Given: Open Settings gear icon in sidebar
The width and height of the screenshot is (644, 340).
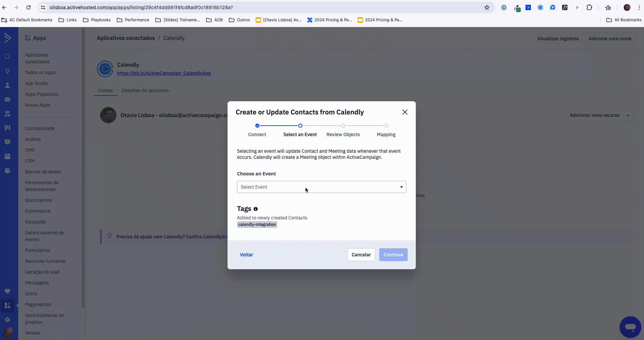Looking at the screenshot, I should 7,320.
